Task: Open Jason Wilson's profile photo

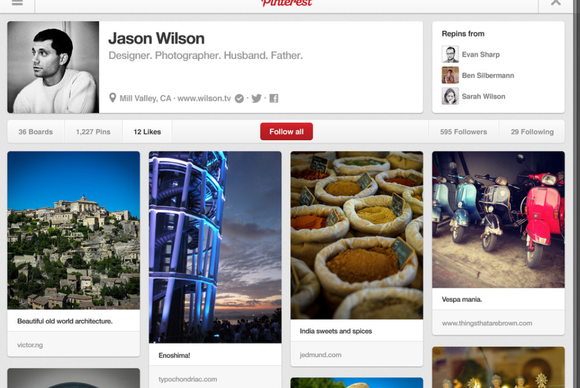Action: 53,67
